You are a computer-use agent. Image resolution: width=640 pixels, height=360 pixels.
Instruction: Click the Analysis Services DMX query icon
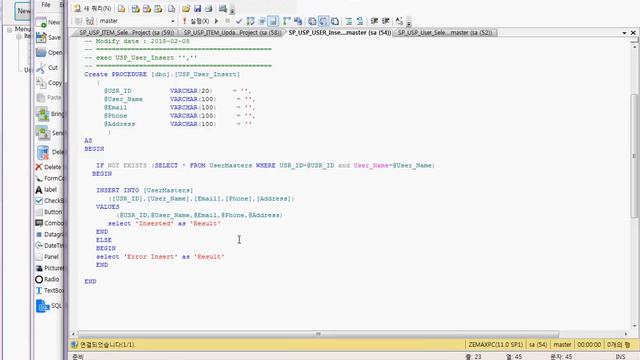pos(147,9)
